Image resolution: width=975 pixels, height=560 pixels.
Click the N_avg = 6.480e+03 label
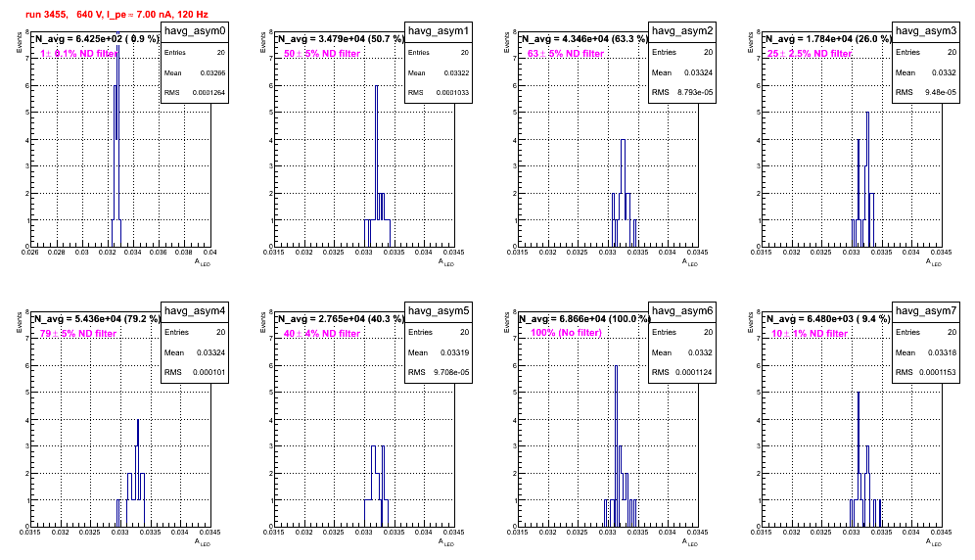click(828, 318)
